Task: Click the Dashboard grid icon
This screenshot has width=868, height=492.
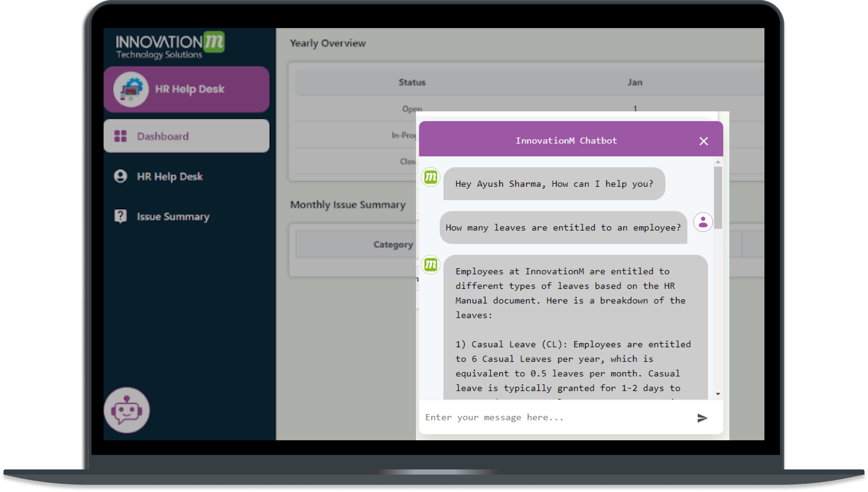Action: (x=120, y=136)
